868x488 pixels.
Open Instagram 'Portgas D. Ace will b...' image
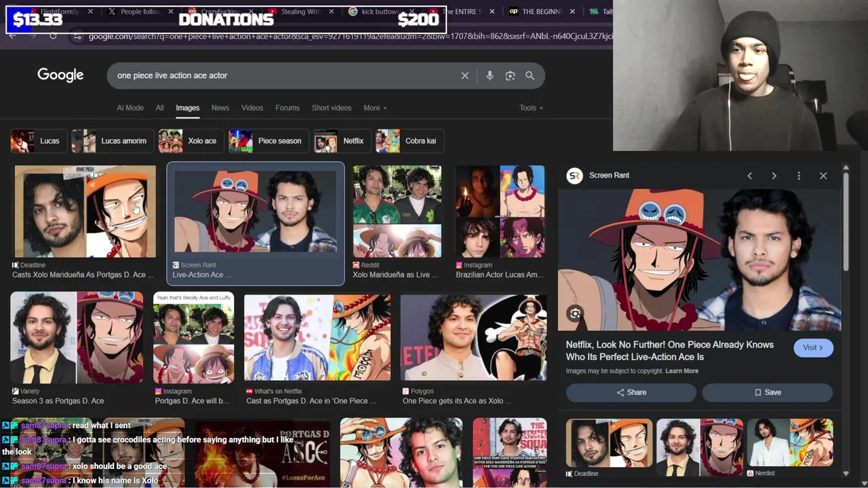coord(193,338)
